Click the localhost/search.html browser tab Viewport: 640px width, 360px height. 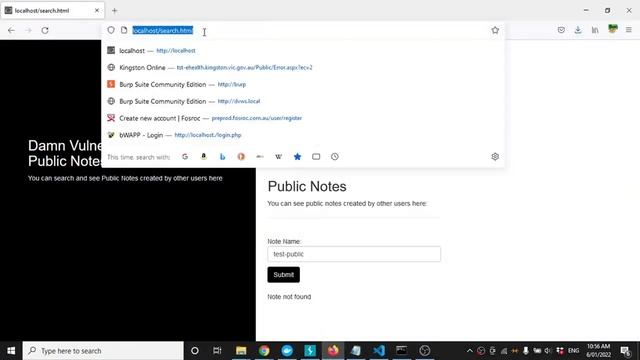[52, 11]
